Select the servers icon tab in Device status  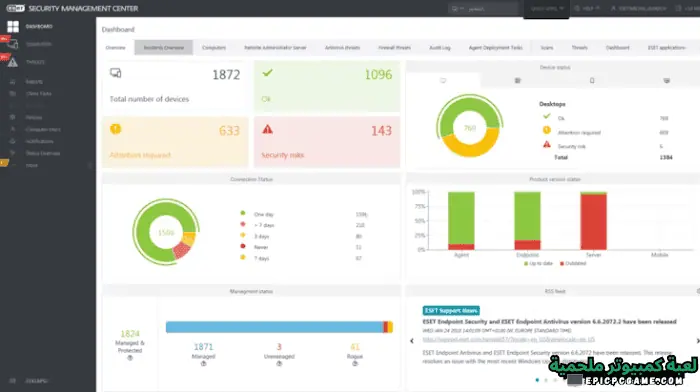pos(517,81)
